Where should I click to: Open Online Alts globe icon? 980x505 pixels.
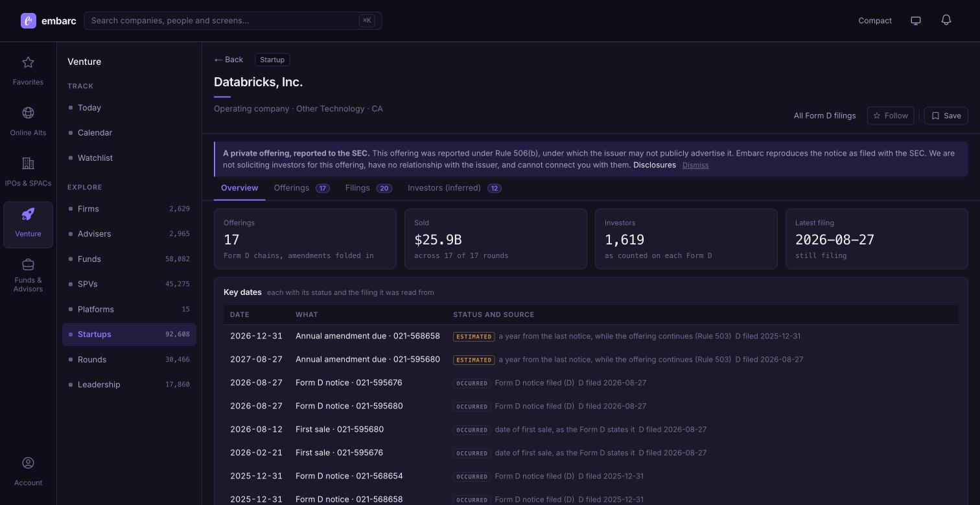(x=28, y=113)
